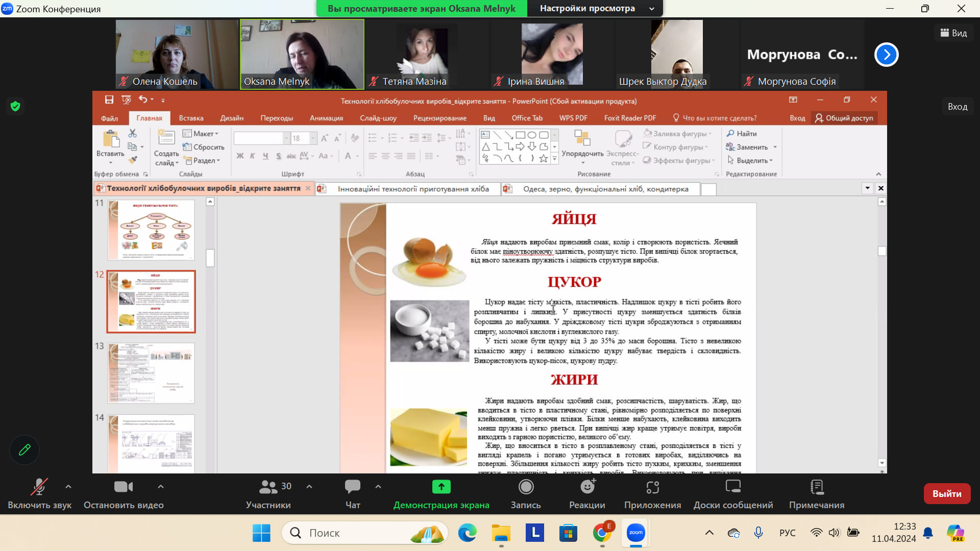Image resolution: width=980 pixels, height=551 pixels.
Task: Click the Record icon in the Zoom toolbar
Action: (x=526, y=487)
